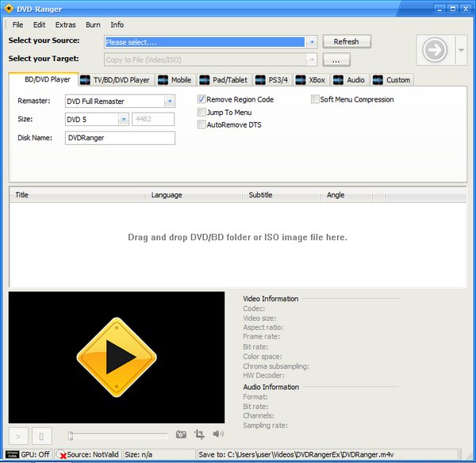Click the snapshot camera icon
The height and width of the screenshot is (463, 476).
(181, 434)
